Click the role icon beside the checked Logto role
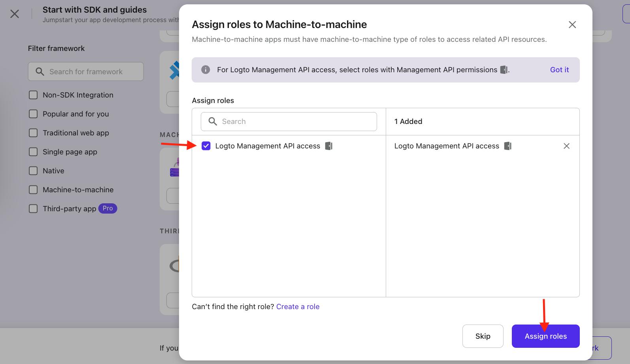The image size is (630, 364). pos(329,146)
